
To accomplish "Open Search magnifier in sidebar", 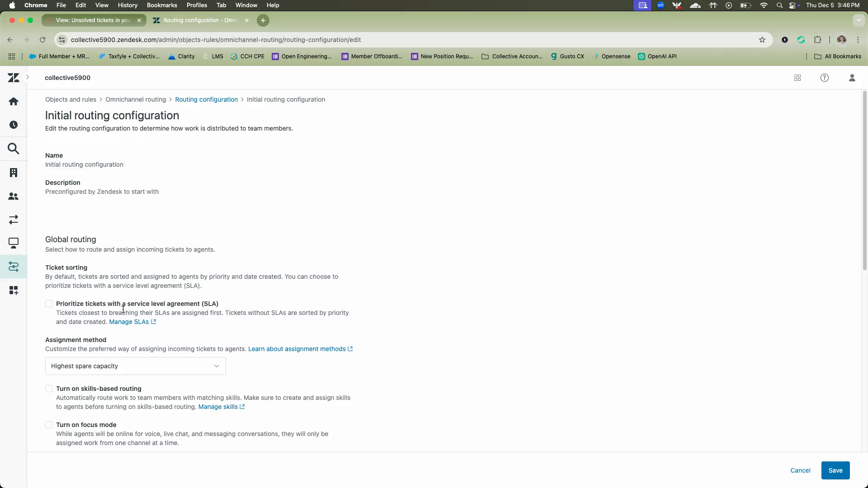I will click(x=14, y=149).
